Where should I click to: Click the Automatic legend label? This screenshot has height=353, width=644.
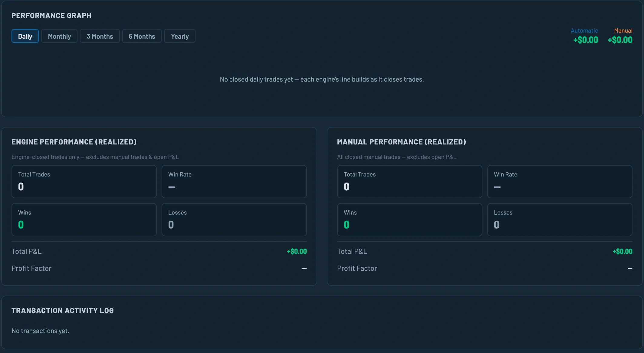(x=584, y=31)
